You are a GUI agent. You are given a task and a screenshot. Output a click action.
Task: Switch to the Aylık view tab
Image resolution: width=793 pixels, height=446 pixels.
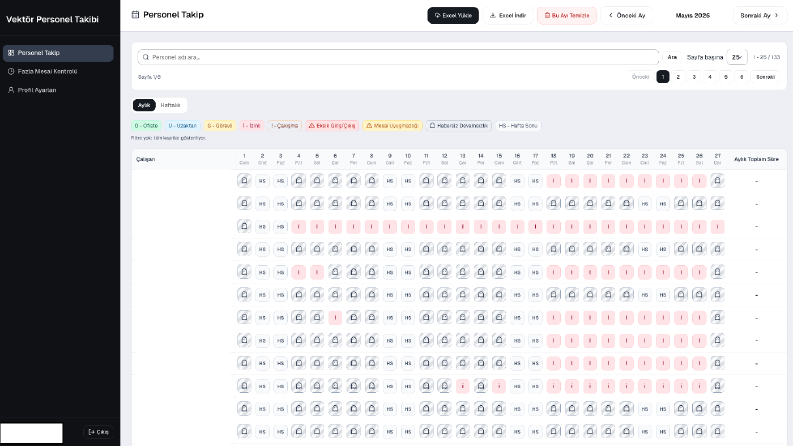144,105
